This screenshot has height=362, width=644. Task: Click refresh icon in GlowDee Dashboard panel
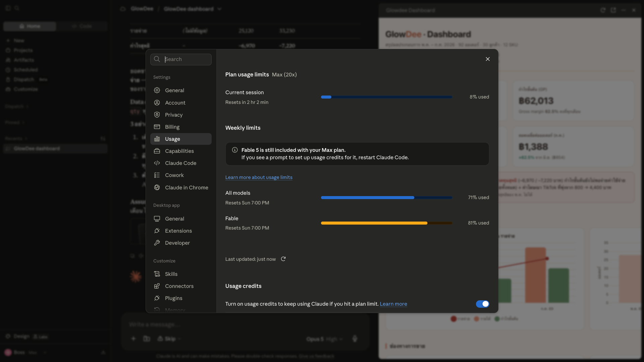point(603,10)
